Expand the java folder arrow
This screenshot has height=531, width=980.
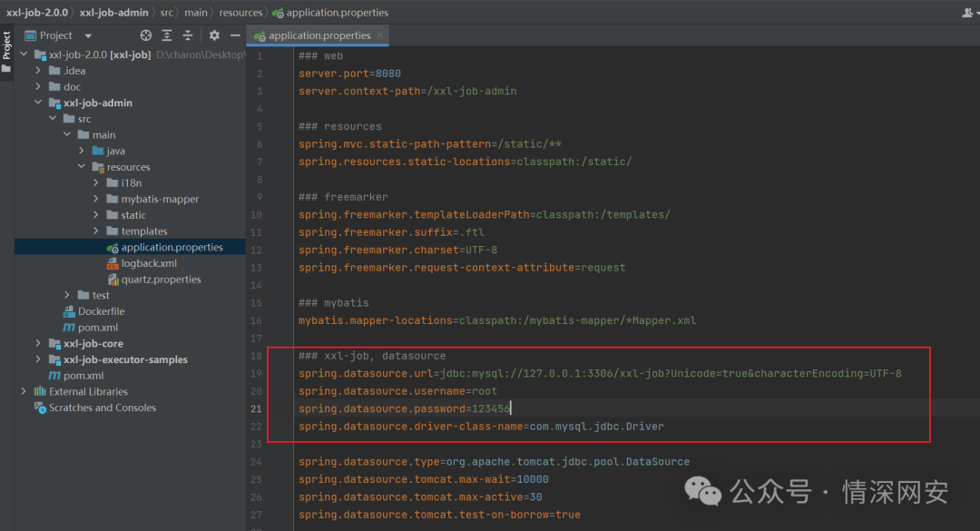82,151
